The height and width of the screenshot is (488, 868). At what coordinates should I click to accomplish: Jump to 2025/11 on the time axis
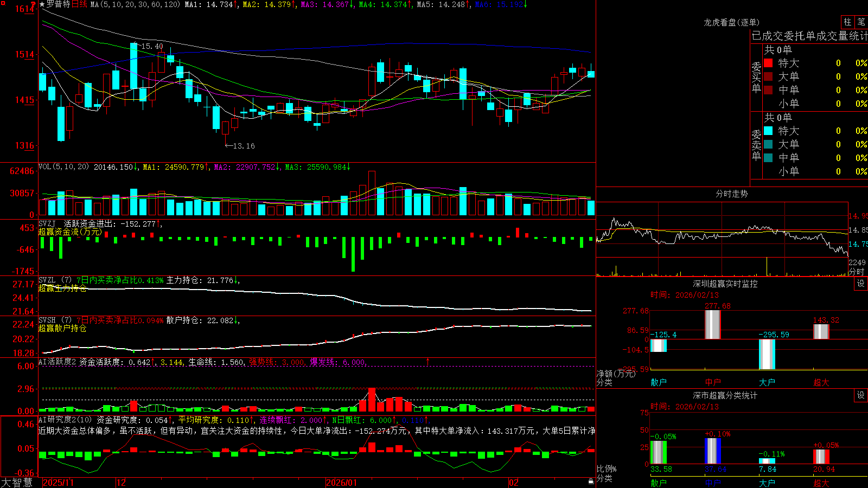(x=58, y=483)
